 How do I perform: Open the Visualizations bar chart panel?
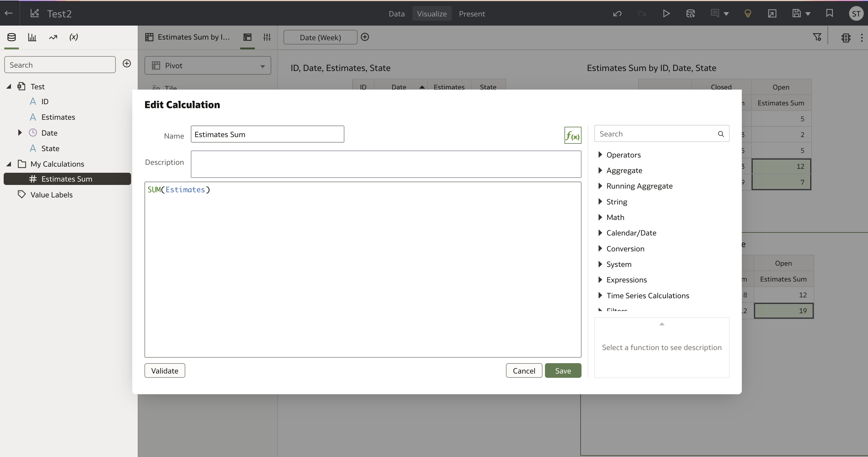point(32,37)
